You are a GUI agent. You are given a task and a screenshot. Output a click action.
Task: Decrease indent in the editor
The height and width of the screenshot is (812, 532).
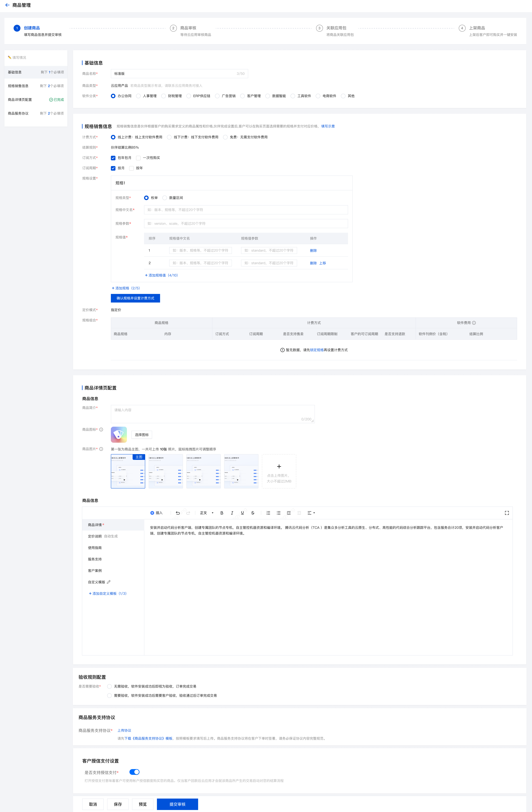coord(299,513)
